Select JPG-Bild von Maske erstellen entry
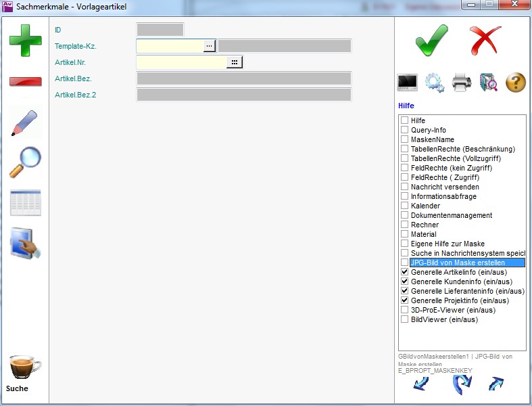Screen dimensions: 532x406 point(466,263)
